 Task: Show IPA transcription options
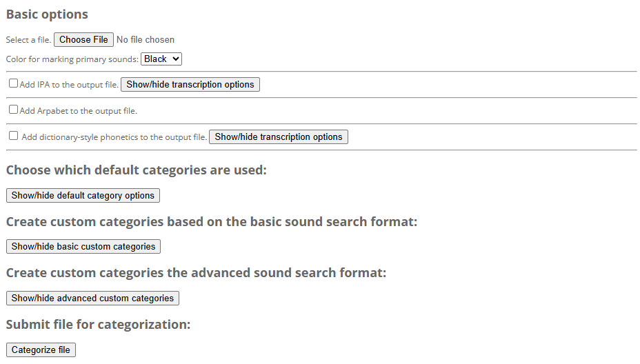190,85
